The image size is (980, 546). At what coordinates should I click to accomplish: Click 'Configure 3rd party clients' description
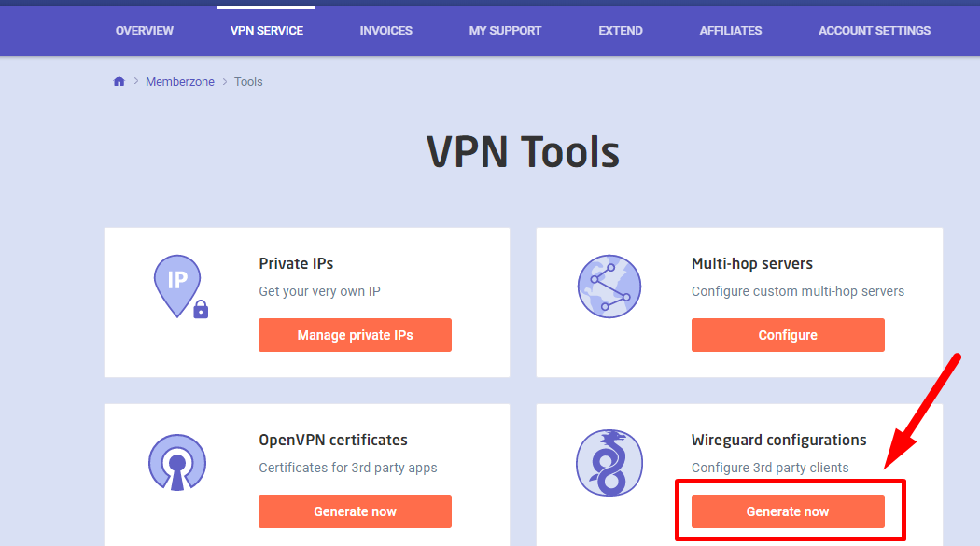(770, 468)
